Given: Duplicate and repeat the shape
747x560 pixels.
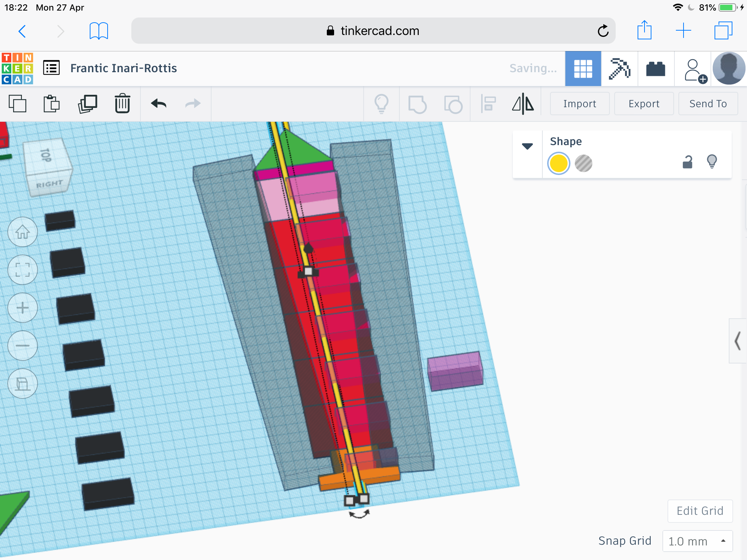Looking at the screenshot, I should [87, 104].
